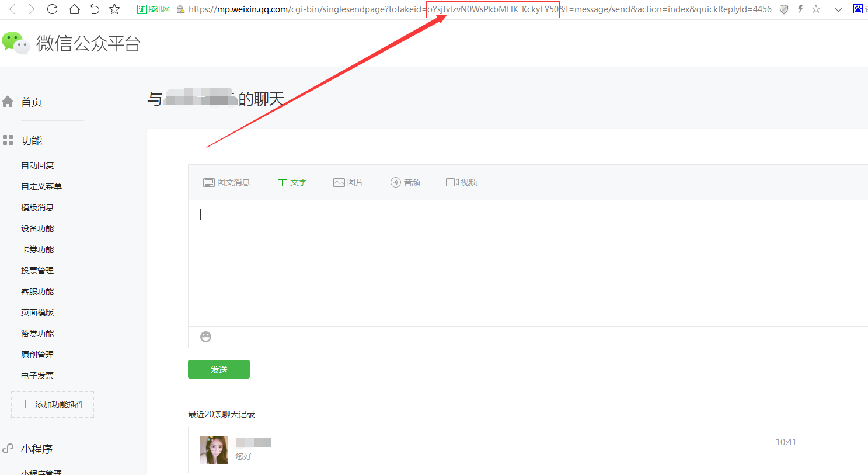Click the undo arrow icon in browser toolbar
This screenshot has height=475, width=868.
pos(95,9)
